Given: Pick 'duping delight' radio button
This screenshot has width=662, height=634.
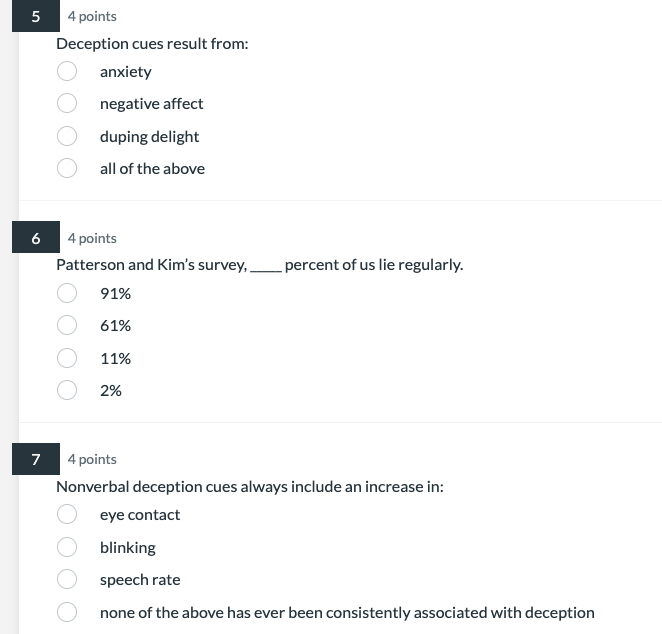Looking at the screenshot, I should click(x=67, y=136).
